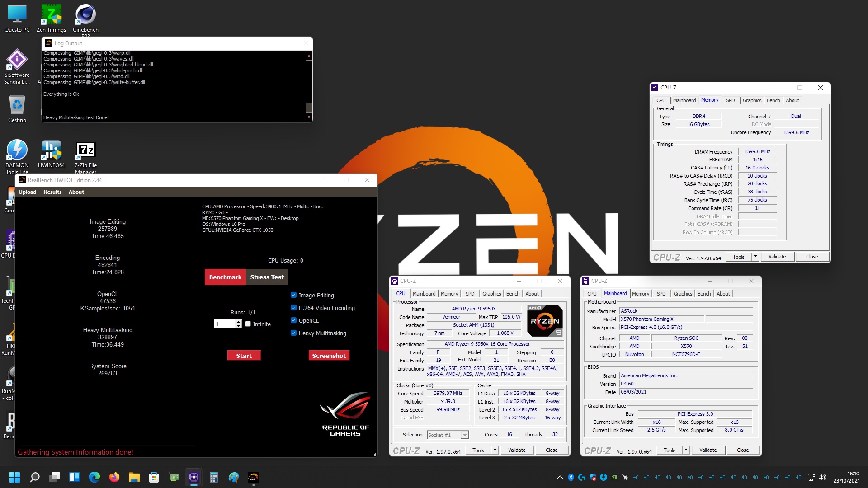Uncheck the Image Editing checkbox
This screenshot has height=488, width=868.
[x=294, y=295]
